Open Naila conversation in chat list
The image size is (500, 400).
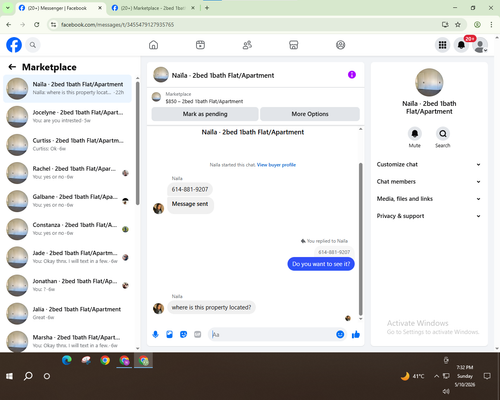tap(68, 89)
